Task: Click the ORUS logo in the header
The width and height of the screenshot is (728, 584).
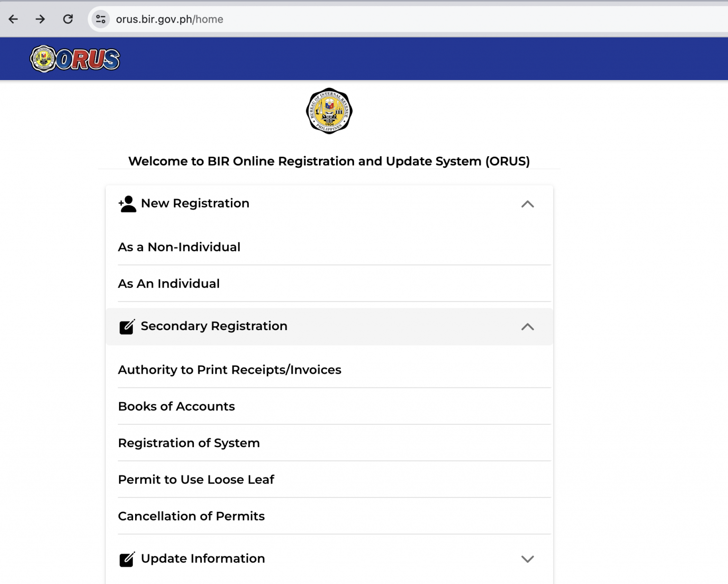Action: [x=74, y=59]
